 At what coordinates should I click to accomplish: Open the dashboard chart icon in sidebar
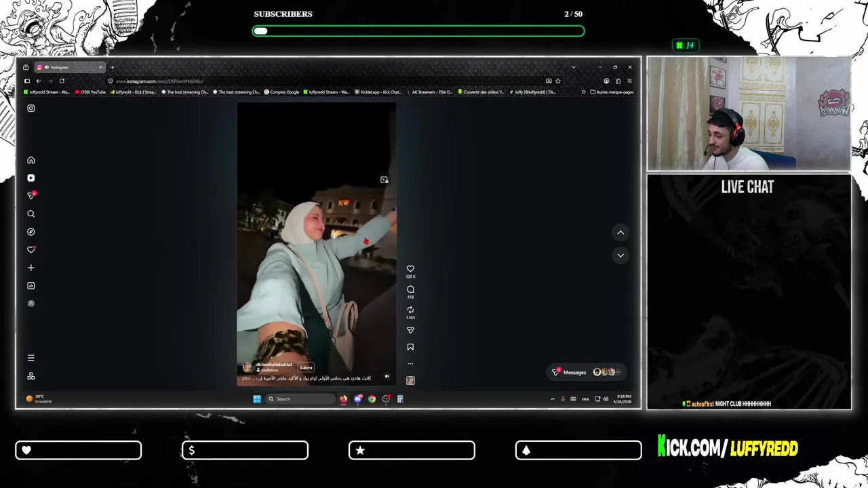(x=31, y=285)
